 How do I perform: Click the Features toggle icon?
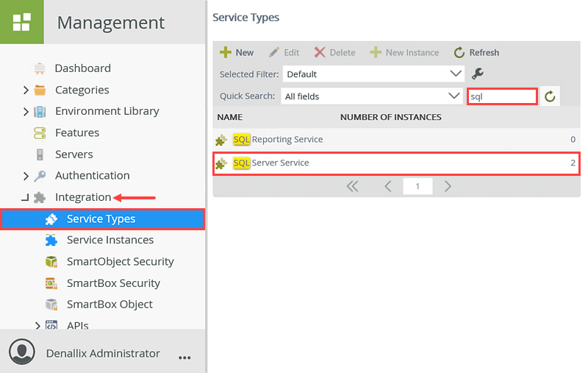click(x=40, y=133)
